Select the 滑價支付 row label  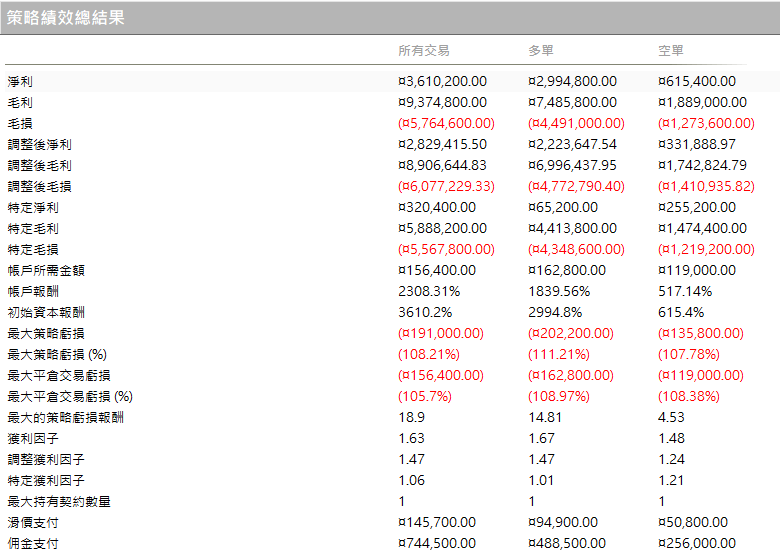pos(33,522)
